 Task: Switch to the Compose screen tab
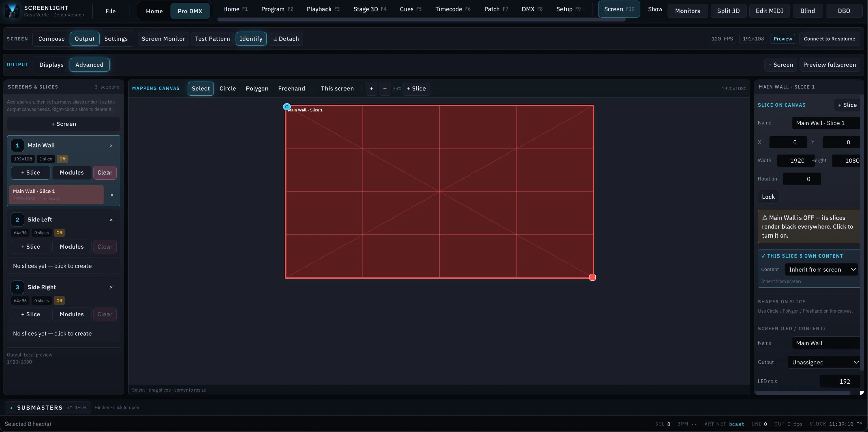point(51,39)
